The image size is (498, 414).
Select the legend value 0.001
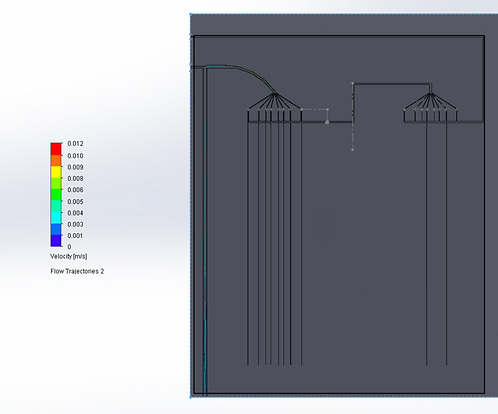(x=75, y=235)
